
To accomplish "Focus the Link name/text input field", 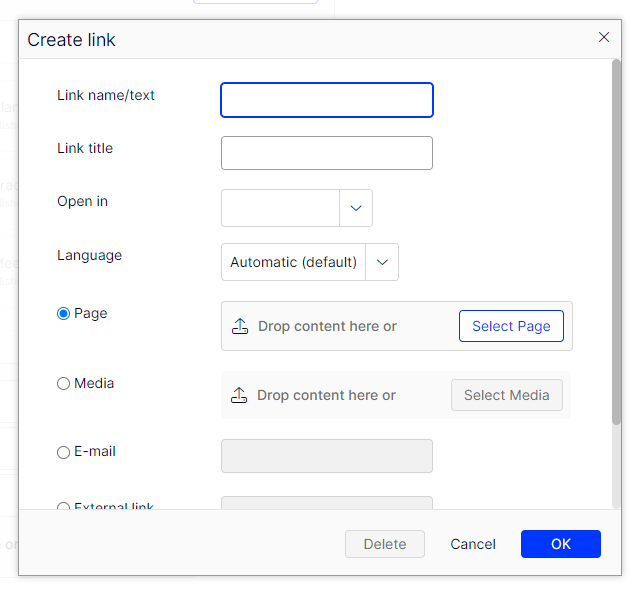I will pos(327,100).
